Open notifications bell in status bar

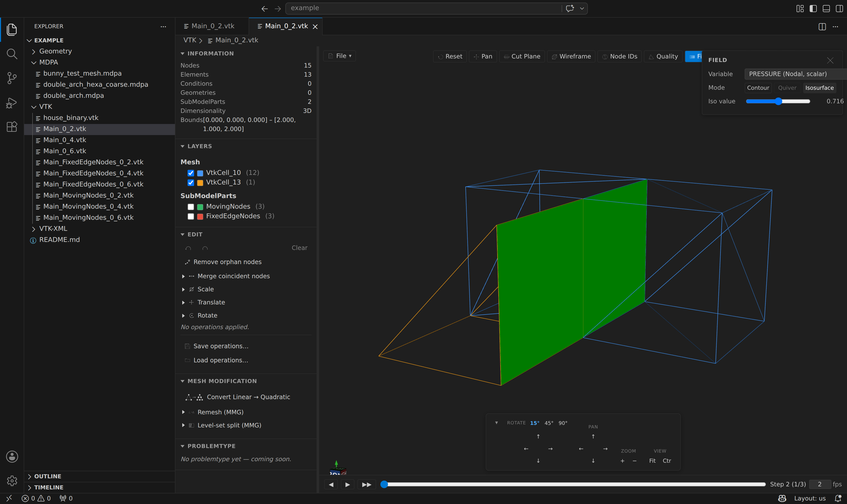(838, 498)
